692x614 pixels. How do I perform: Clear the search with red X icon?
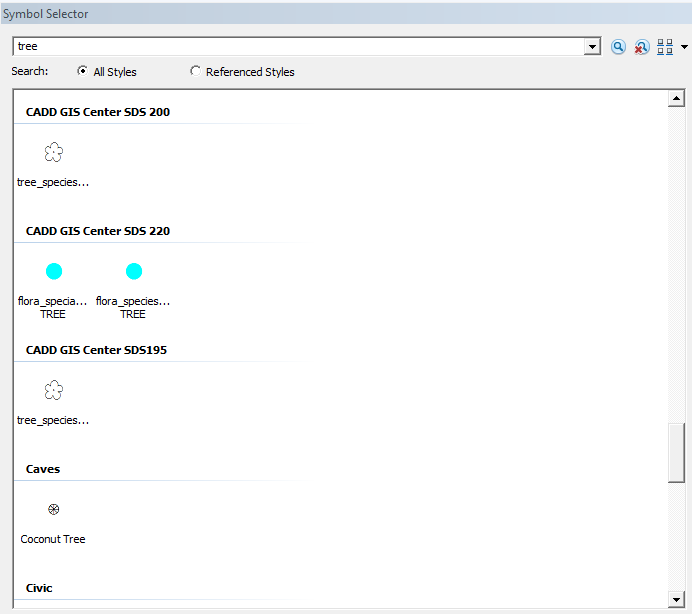(x=641, y=46)
